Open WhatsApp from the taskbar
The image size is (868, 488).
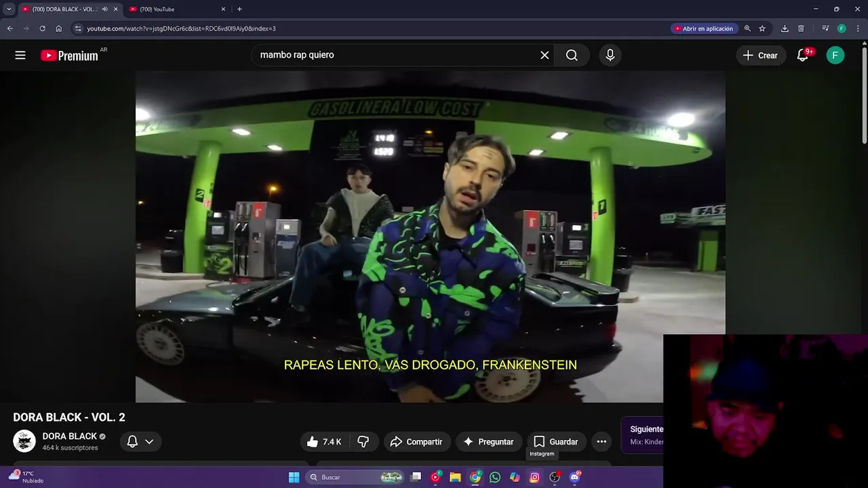click(495, 477)
